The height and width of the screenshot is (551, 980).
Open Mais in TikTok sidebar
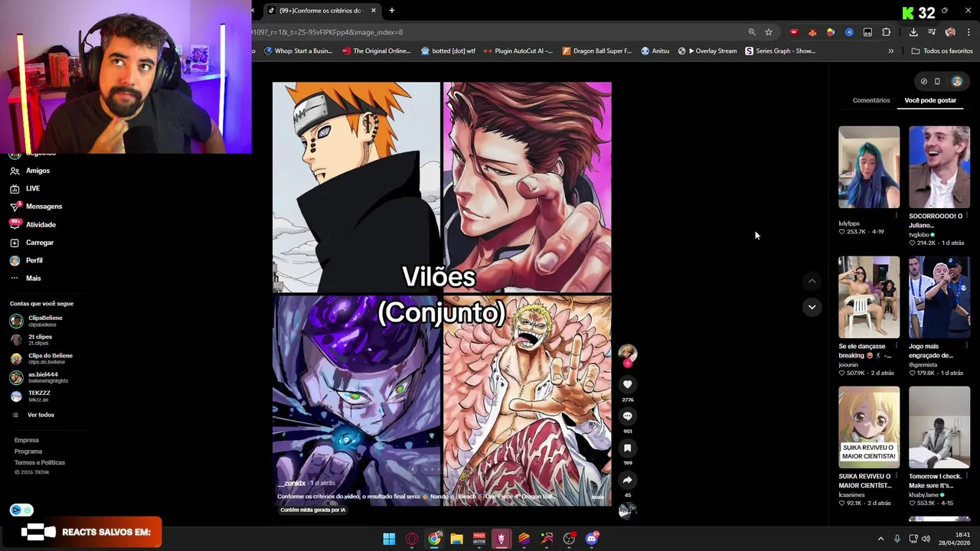tap(26, 279)
